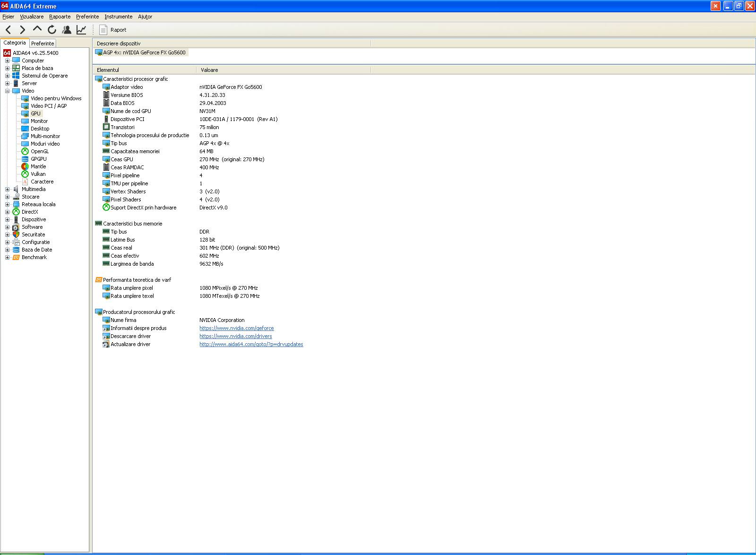The image size is (756, 555).
Task: Restore down the AIDA64 window
Action: tap(739, 6)
